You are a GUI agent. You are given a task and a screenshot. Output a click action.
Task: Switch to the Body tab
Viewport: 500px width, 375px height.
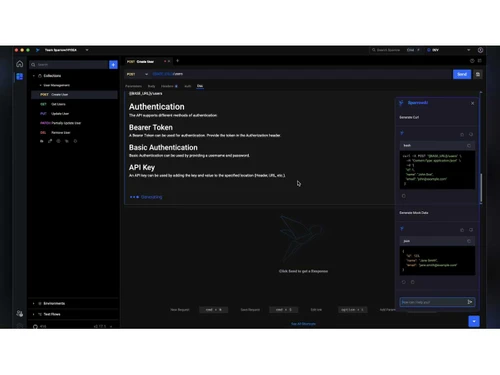(x=151, y=86)
